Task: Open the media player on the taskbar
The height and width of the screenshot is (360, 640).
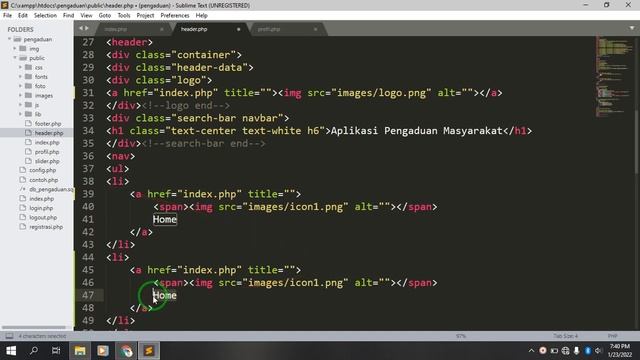Action: click(x=103, y=351)
